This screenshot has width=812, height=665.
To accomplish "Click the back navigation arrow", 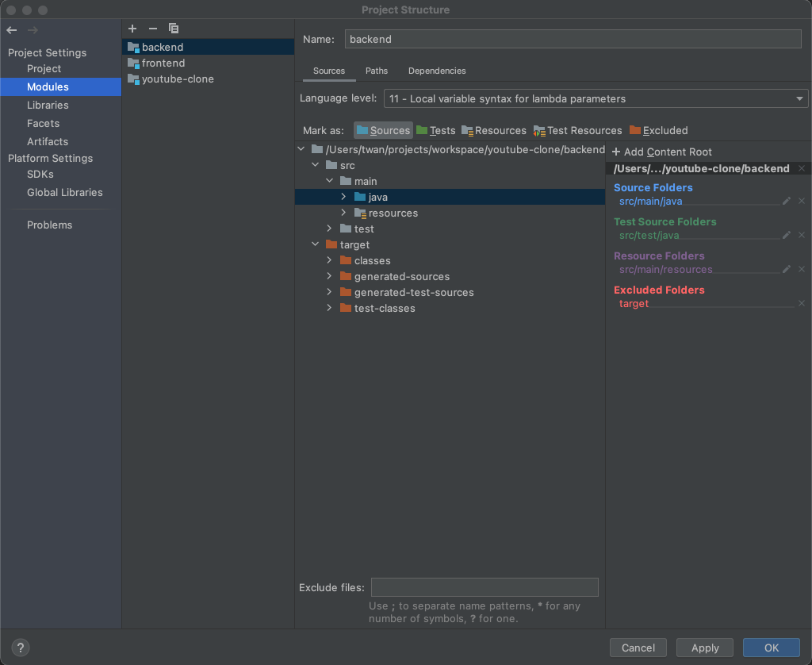I will point(12,30).
